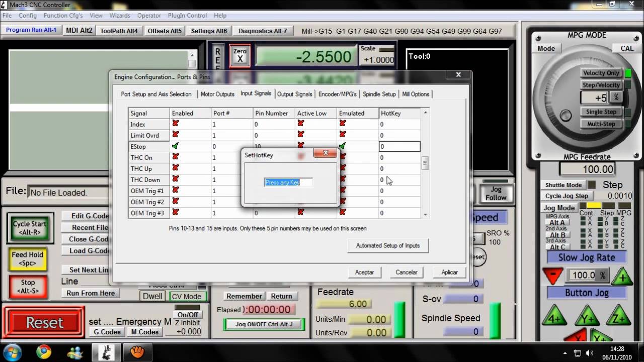Open the Wizards menu
Image resolution: width=644 pixels, height=362 pixels.
pos(120,16)
